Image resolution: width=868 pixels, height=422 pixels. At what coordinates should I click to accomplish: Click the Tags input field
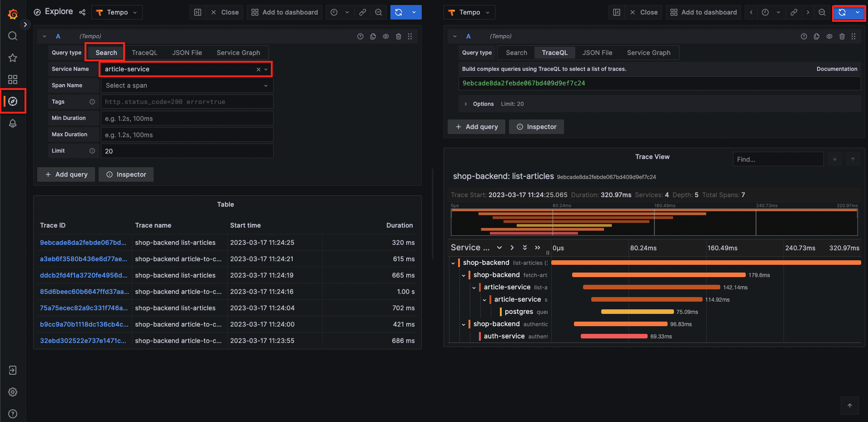click(x=187, y=102)
